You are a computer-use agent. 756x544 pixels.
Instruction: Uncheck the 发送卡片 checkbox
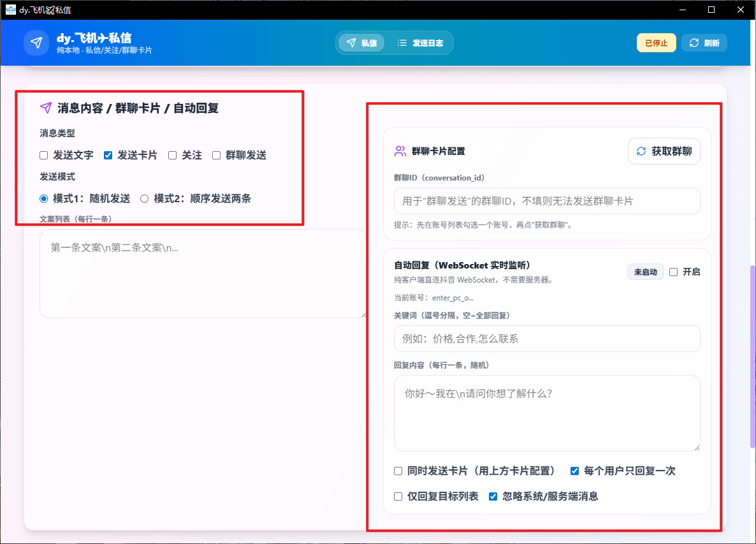[x=108, y=155]
